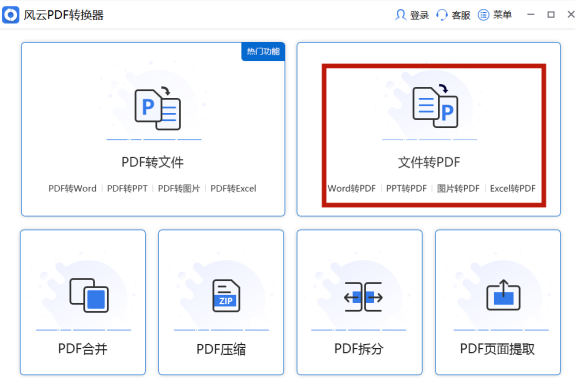Screen dimensions: 575x389
Task: Click the PDF转文件 document icon
Action: pyautogui.click(x=158, y=109)
